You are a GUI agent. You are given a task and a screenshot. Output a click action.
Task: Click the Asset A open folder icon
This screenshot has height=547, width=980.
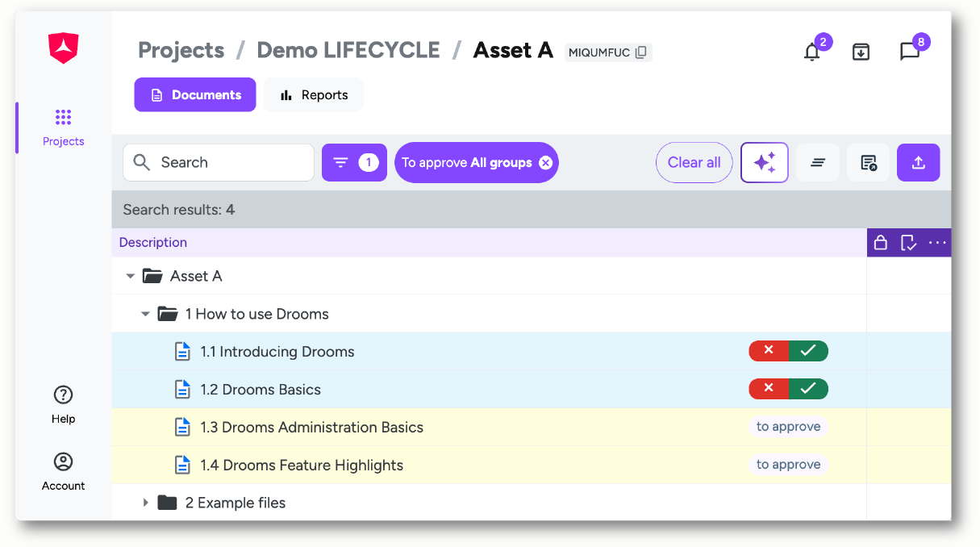(x=152, y=276)
